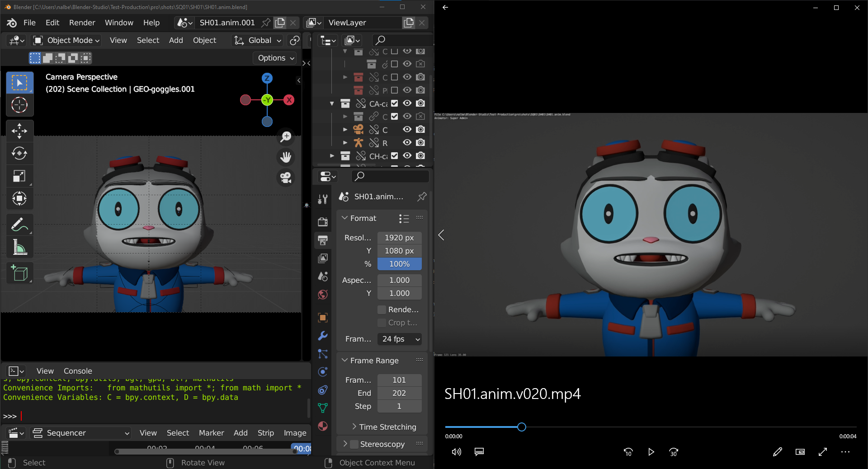This screenshot has width=868, height=469.
Task: Collapse the CA-ca collection tree
Action: click(332, 103)
